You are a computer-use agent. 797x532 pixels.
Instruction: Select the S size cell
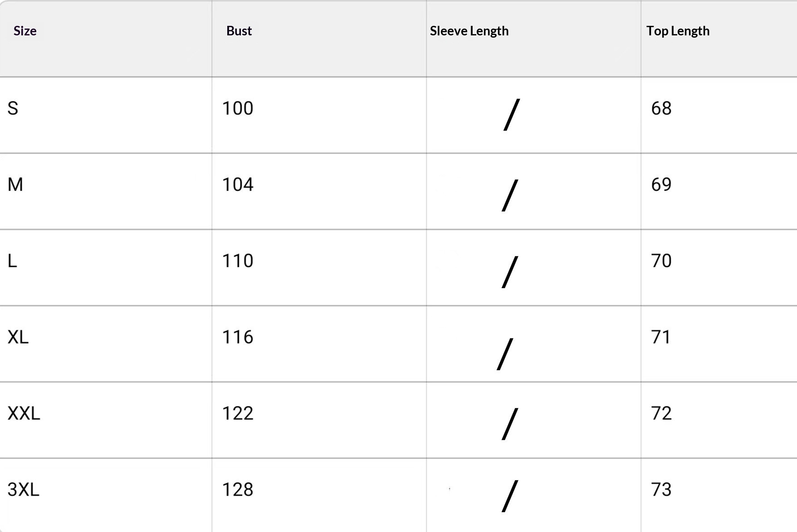(13, 108)
